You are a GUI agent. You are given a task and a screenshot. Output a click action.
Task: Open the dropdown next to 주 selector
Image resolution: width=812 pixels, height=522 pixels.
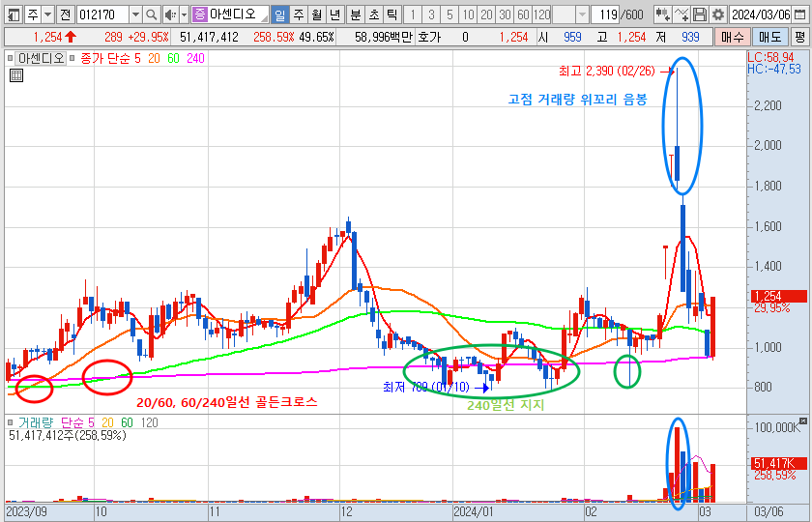pos(47,14)
